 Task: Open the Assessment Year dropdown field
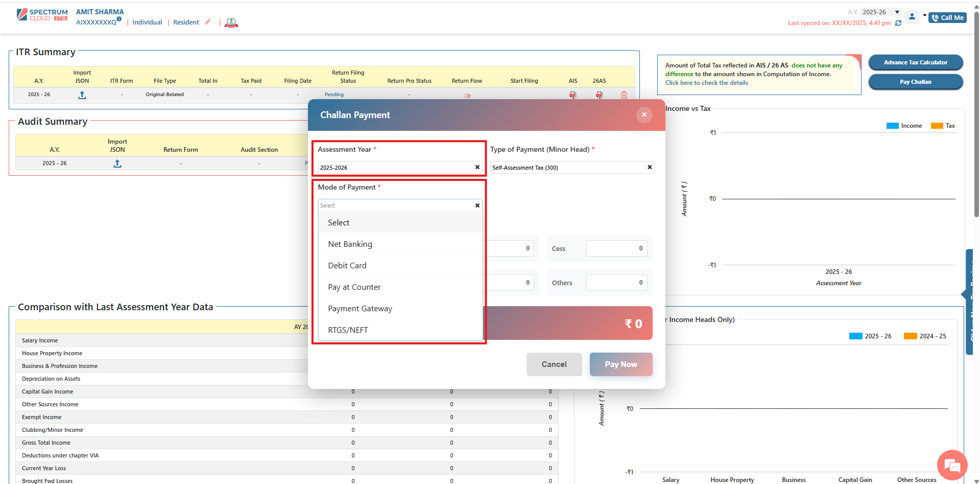396,168
